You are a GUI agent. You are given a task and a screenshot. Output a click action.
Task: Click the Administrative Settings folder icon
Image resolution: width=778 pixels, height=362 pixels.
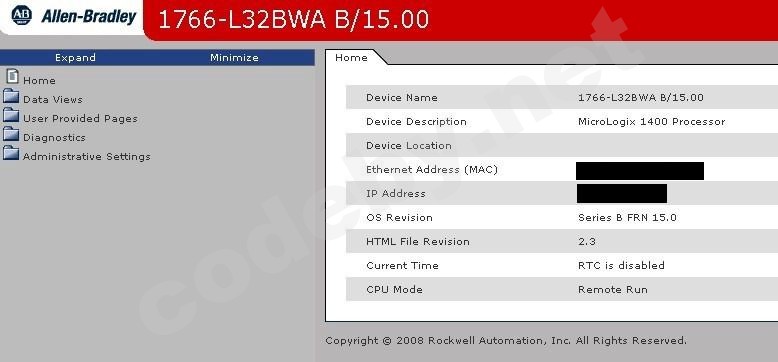11,153
